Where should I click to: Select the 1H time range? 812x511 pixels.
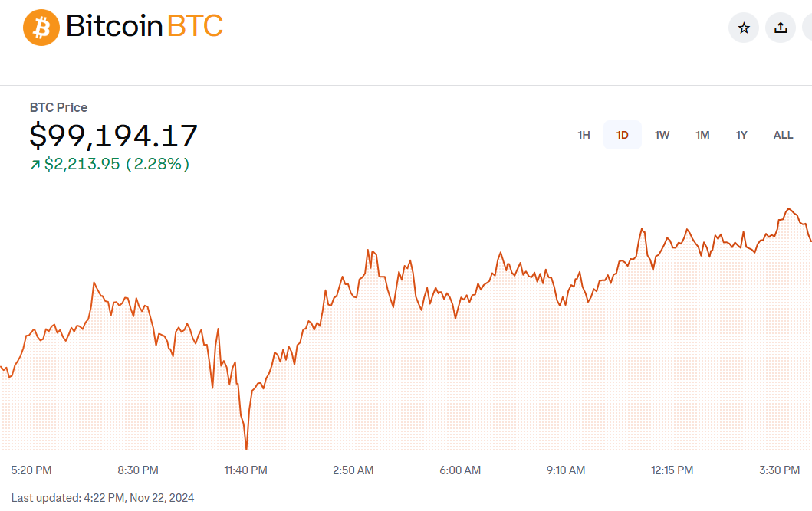584,135
